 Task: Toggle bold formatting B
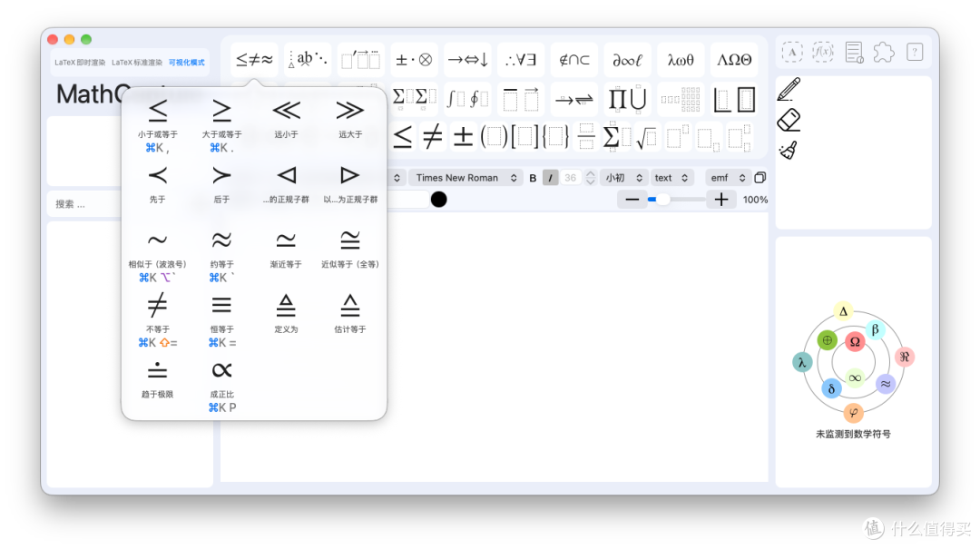(534, 178)
